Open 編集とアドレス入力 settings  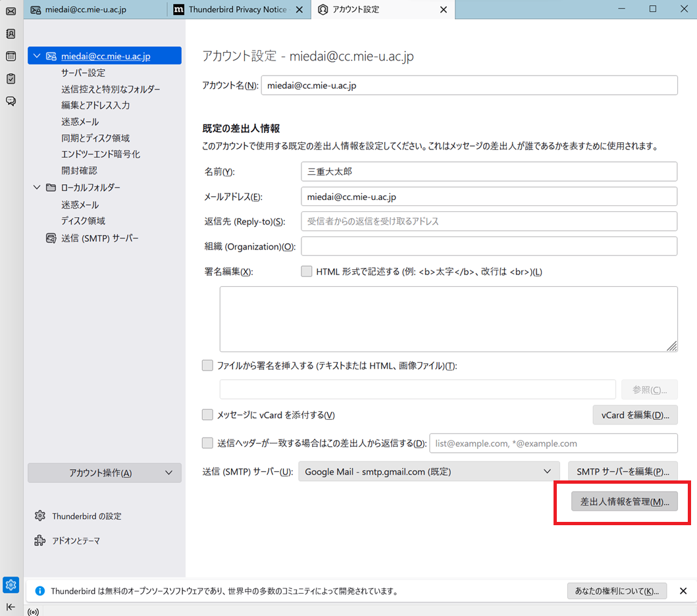point(95,105)
